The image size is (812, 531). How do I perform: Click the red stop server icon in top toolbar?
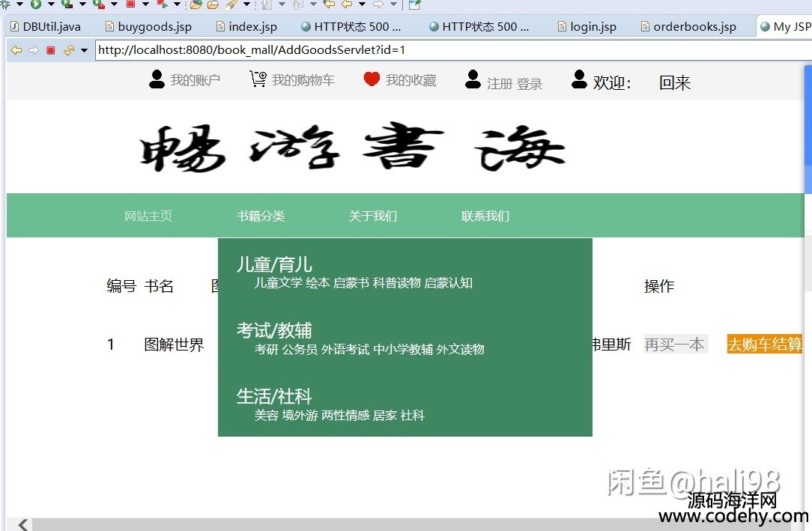pos(131,4)
